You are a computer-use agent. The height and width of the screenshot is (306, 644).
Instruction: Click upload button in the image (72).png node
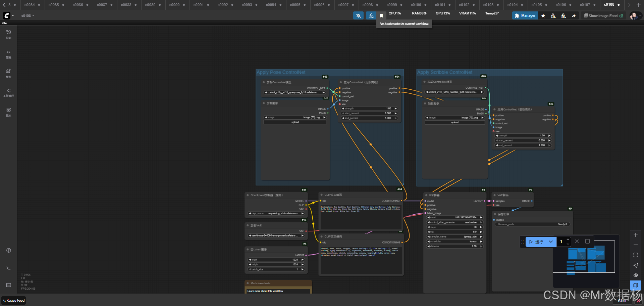[455, 122]
